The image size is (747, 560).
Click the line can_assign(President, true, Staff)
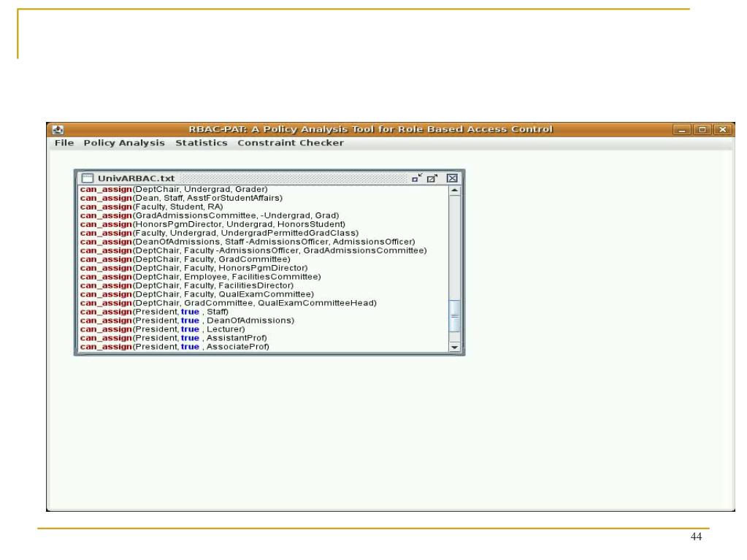(x=154, y=312)
